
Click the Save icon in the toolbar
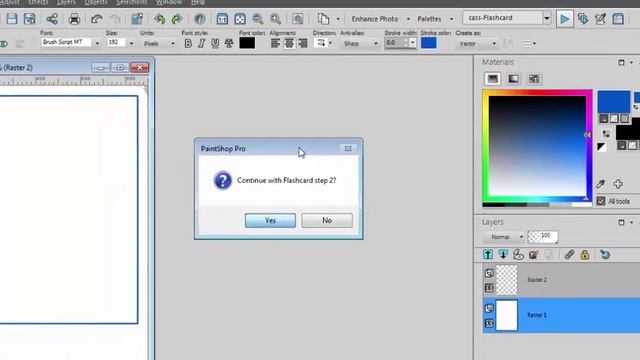pos(12,19)
